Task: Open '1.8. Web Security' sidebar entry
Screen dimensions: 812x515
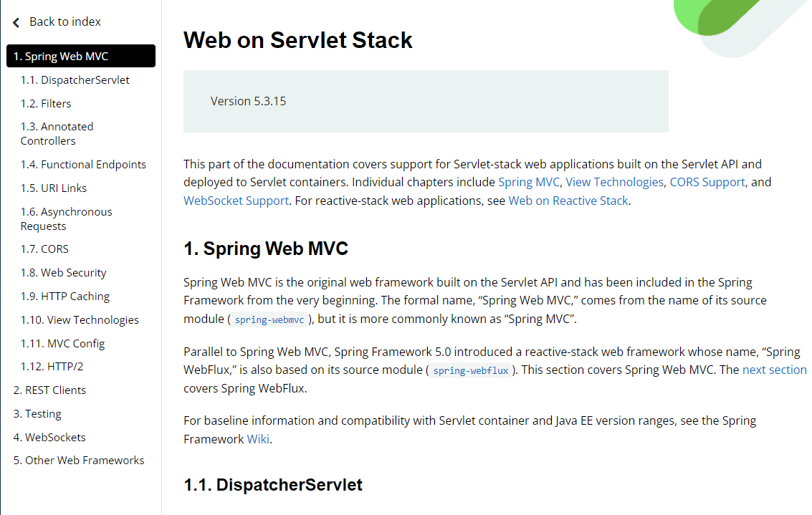Action: tap(63, 273)
